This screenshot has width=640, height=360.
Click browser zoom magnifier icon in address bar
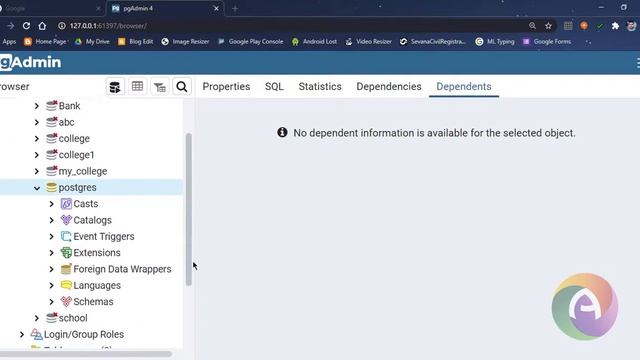532,26
